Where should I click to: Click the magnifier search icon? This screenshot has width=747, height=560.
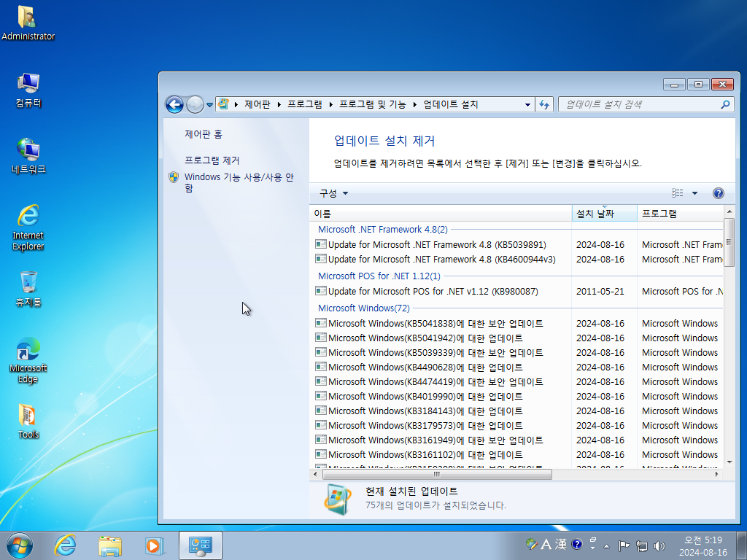pos(725,104)
